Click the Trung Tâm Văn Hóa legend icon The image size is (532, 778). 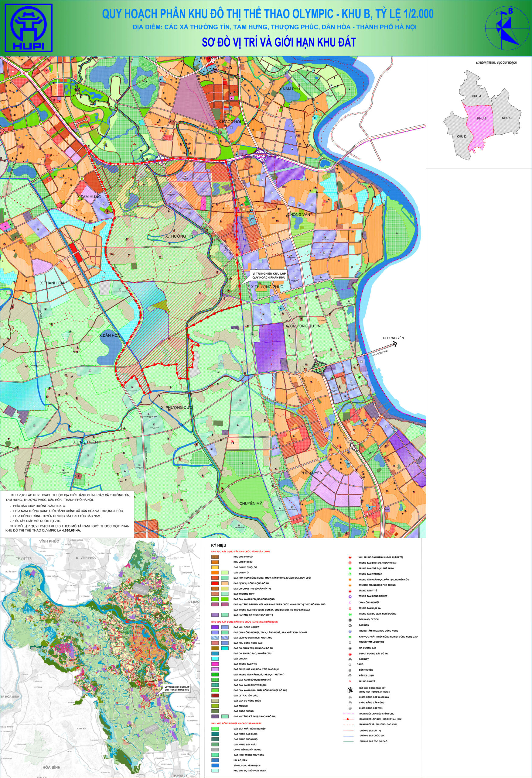tap(350, 574)
